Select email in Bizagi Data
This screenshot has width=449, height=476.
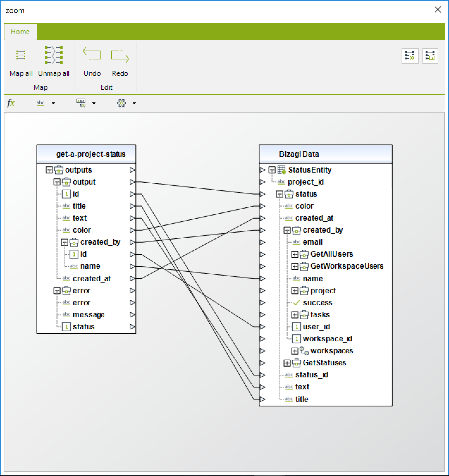[x=313, y=242]
